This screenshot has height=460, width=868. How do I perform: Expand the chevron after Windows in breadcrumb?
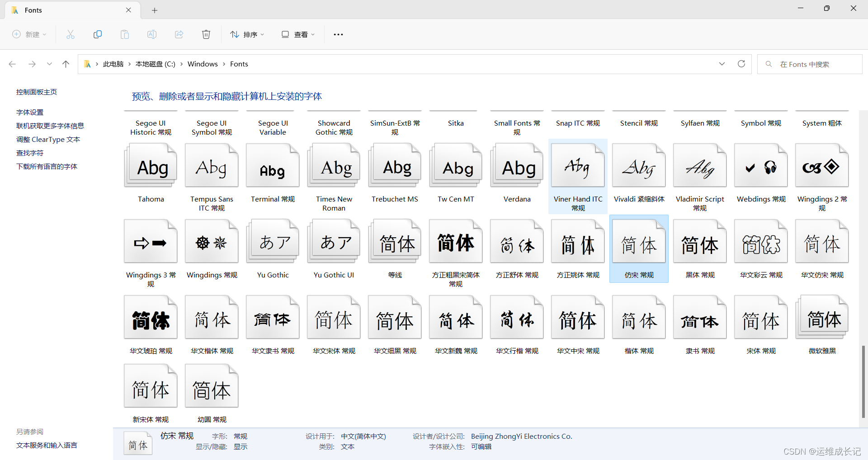[224, 64]
